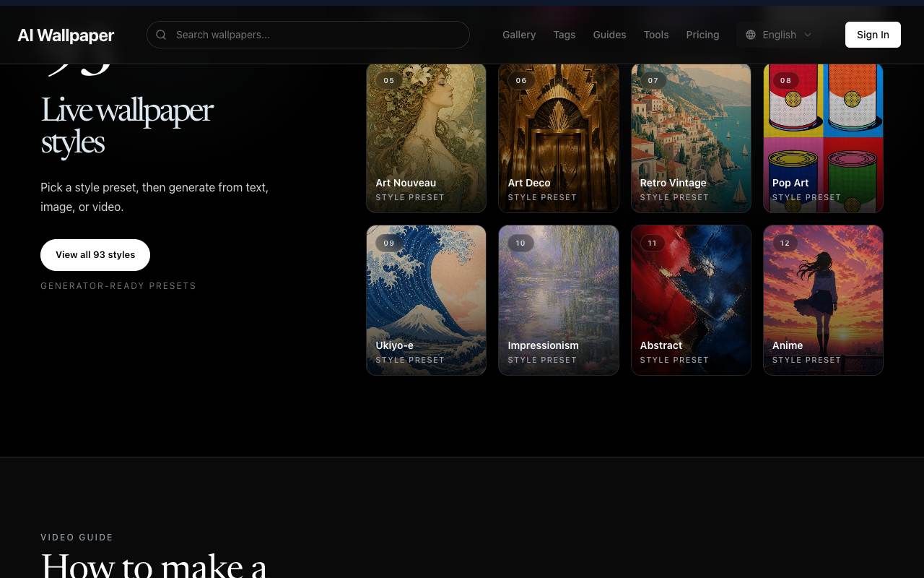This screenshot has width=924, height=578.
Task: Expand the English language dropdown chevron
Action: 808,35
